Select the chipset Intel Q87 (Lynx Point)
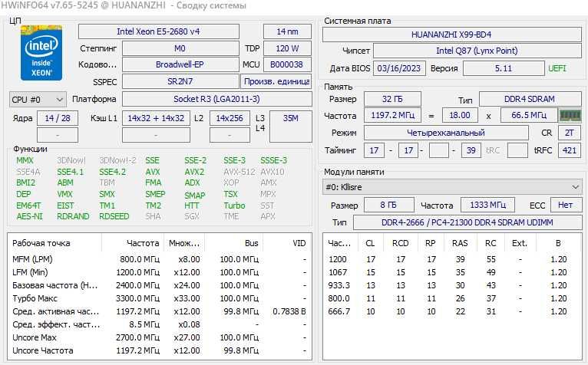 pos(477,51)
